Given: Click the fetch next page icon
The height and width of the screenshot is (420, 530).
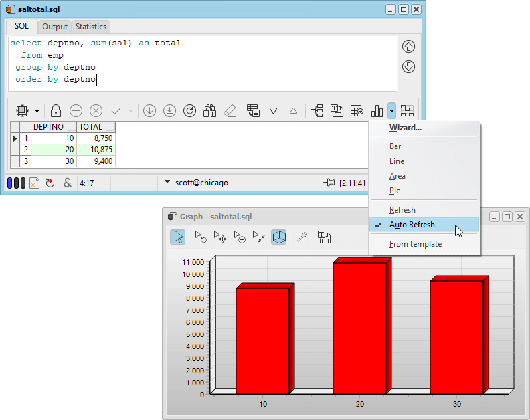Looking at the screenshot, I should [x=149, y=110].
